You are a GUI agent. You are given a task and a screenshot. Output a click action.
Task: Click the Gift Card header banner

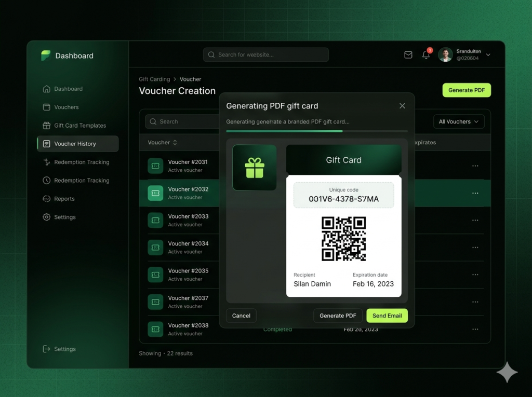(344, 160)
